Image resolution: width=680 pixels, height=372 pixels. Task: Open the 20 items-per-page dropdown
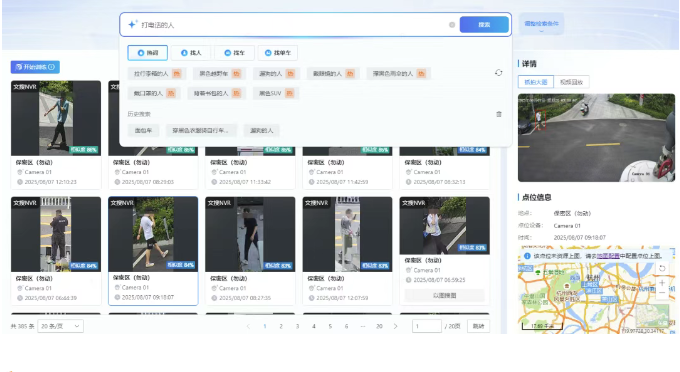pos(60,326)
